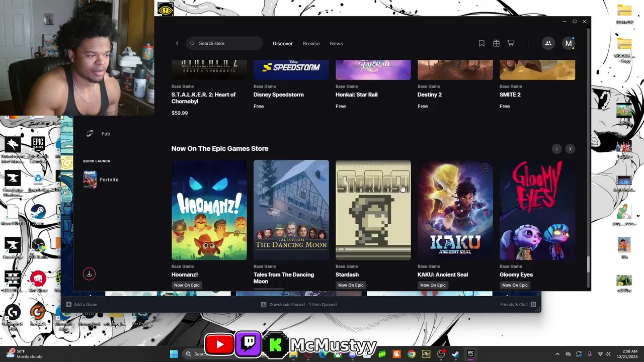Open the Friends & Chat icon in Steam

[x=533, y=304]
